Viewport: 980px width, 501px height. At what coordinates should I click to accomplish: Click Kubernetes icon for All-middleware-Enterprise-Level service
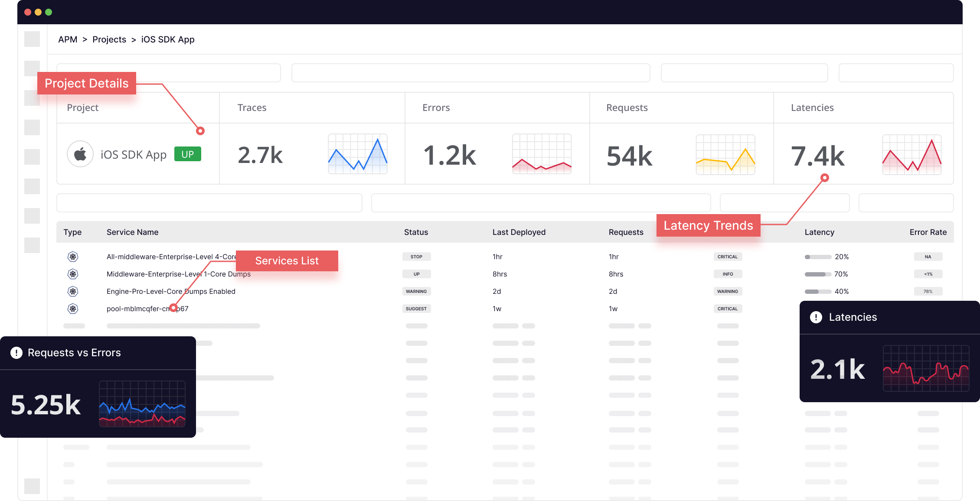point(73,257)
